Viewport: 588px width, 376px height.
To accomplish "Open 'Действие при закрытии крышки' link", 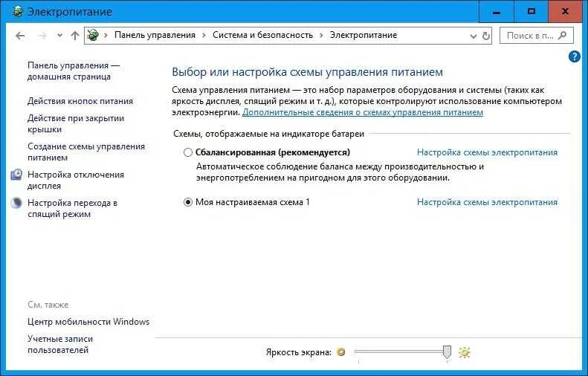I will [76, 123].
